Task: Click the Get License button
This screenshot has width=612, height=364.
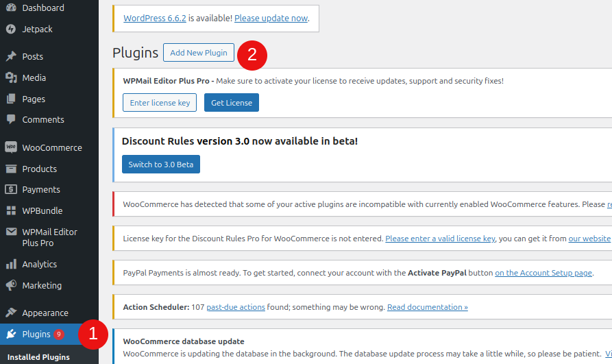Action: click(232, 102)
